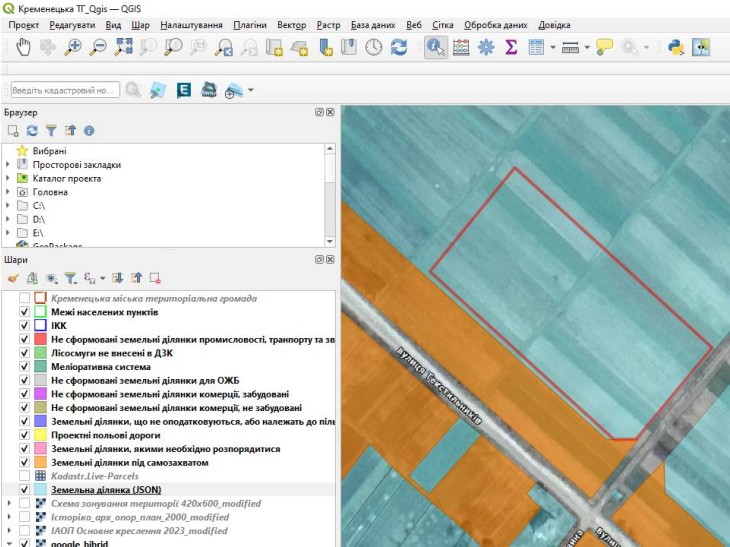Open the Field Calculator abacus icon
Screen dimensions: 730x547
pyautogui.click(x=461, y=47)
